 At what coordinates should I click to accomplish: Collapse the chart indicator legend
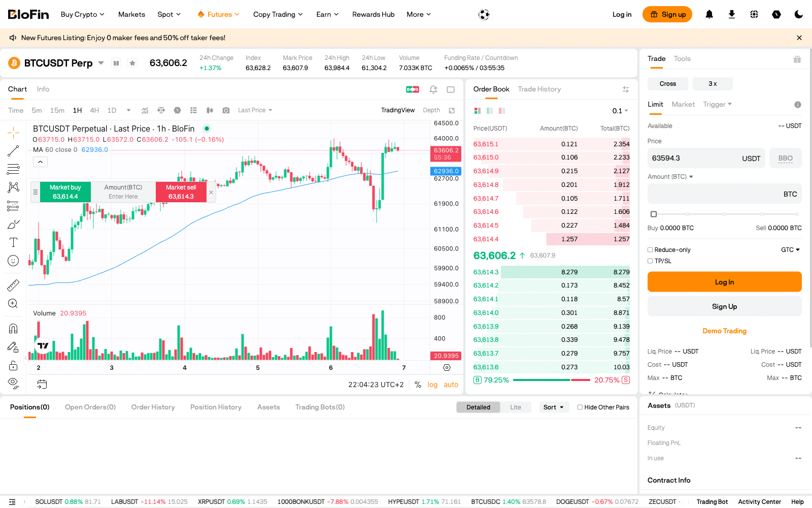(41, 162)
